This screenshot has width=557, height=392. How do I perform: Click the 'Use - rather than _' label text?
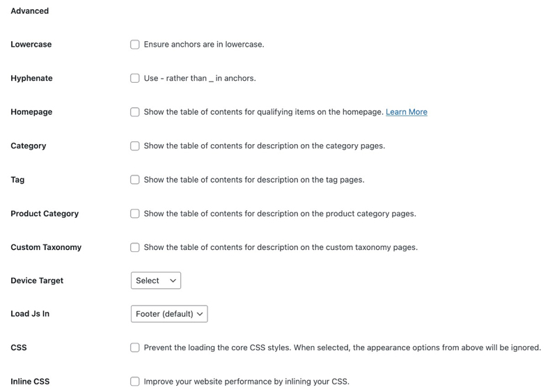200,78
